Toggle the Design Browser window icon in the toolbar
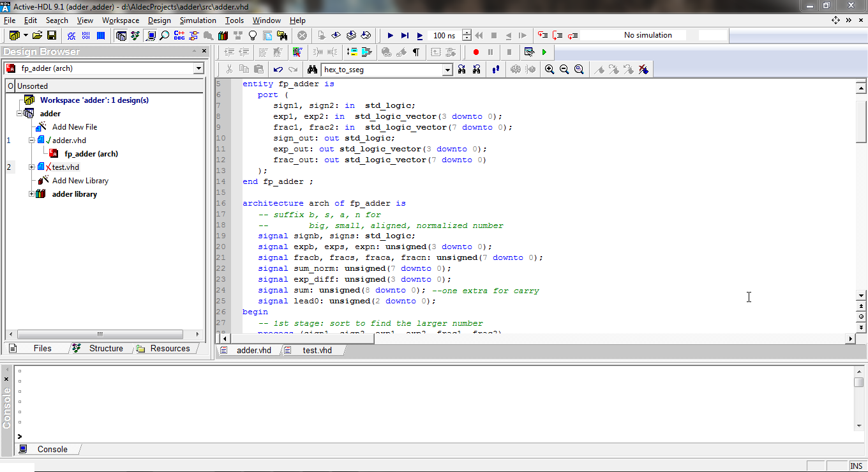This screenshot has height=472, width=868. [x=121, y=35]
